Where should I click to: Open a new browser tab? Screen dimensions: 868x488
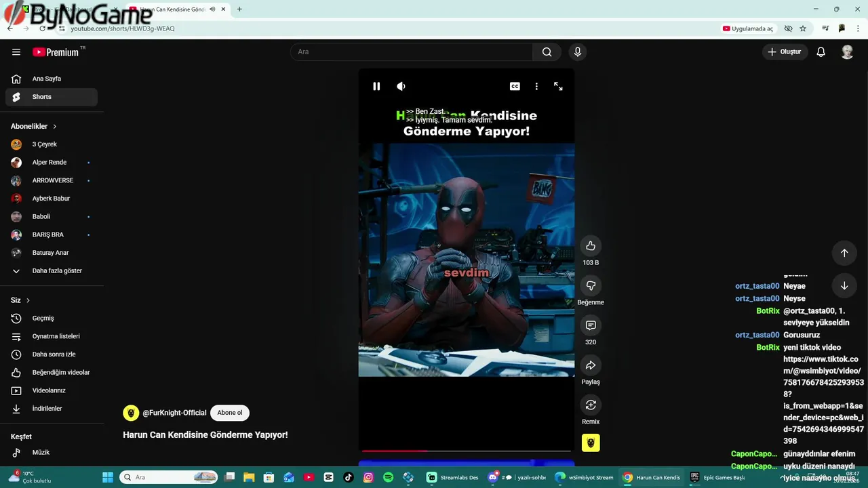[239, 9]
